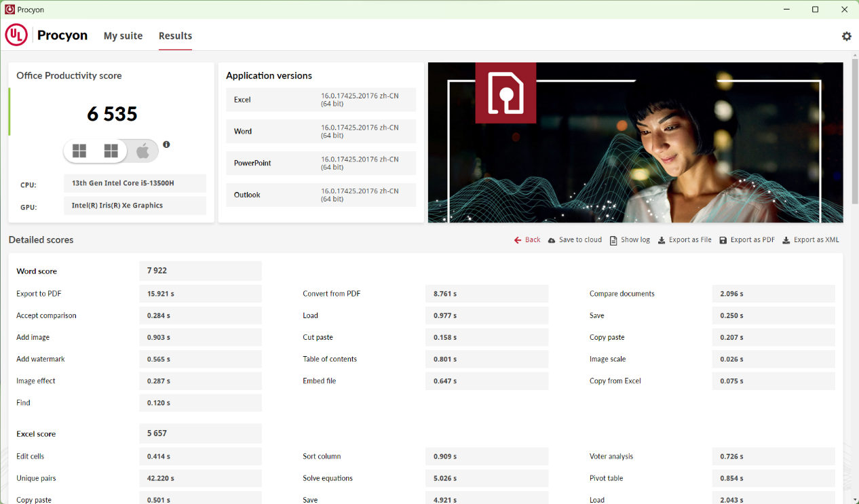Click the Export as XML download icon
Viewport: 859px width, 504px height.
786,240
